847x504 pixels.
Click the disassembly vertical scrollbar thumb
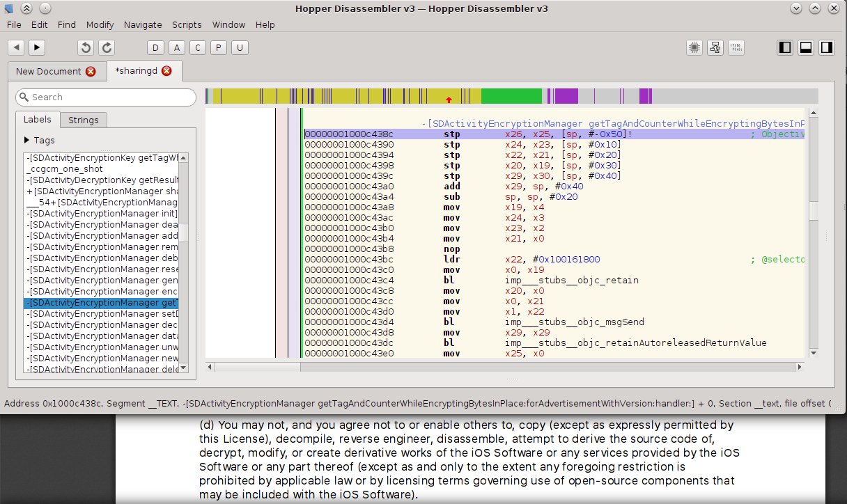coord(814,210)
